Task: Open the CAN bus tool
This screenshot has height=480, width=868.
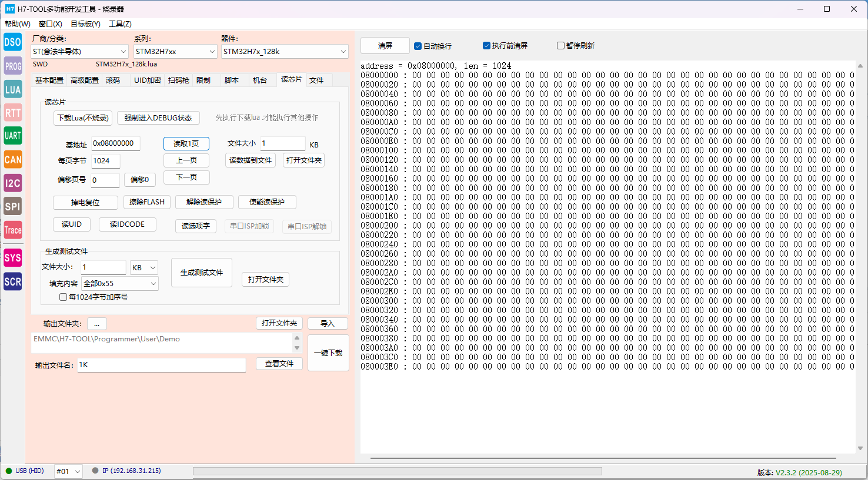Action: coord(12,159)
